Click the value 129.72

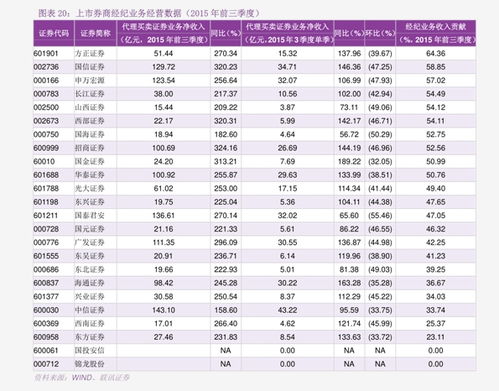point(163,67)
